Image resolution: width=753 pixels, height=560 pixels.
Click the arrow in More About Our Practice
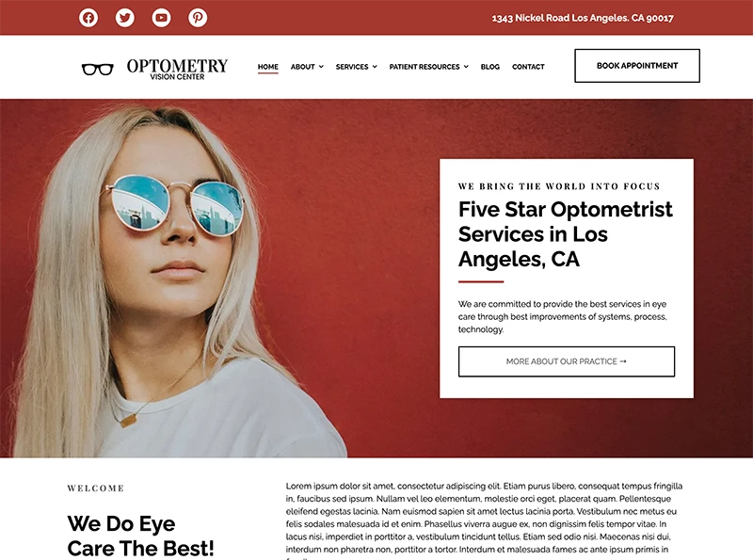point(623,361)
